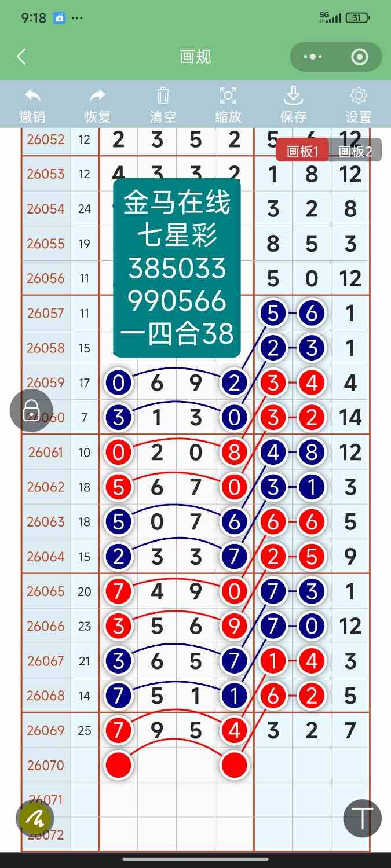
Task: Tap blue circled 1 in row 26068, fourth column
Action: click(x=235, y=696)
